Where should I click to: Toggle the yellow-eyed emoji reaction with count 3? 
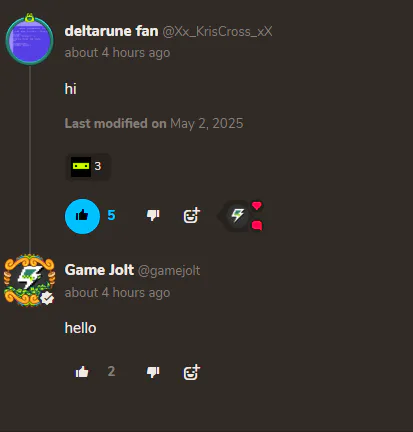pos(88,166)
